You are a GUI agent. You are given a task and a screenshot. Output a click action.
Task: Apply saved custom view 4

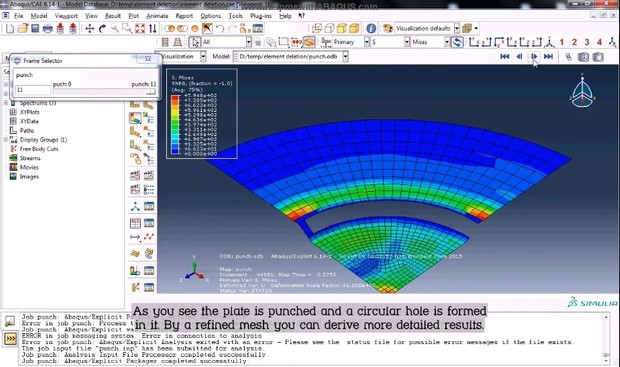click(x=599, y=42)
